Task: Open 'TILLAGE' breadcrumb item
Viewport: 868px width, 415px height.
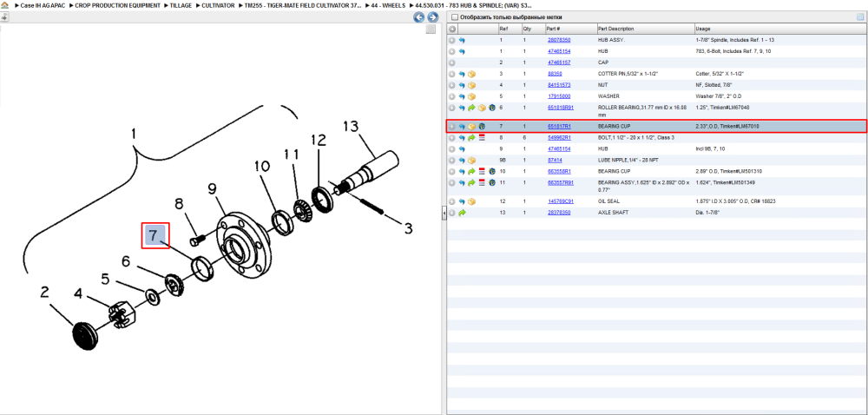Action: click(x=181, y=5)
